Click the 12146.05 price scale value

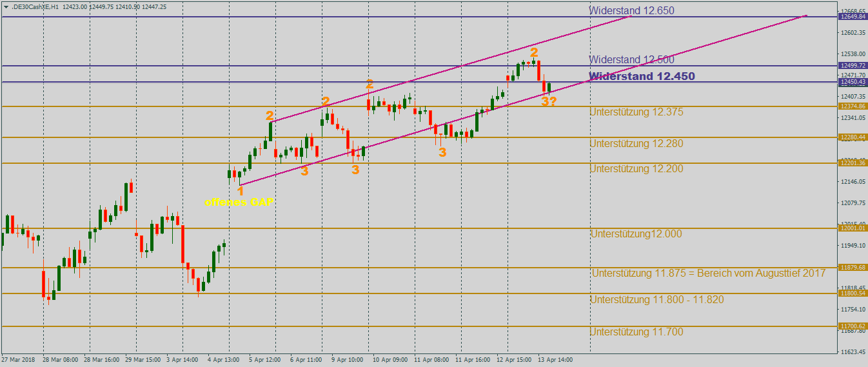click(853, 182)
